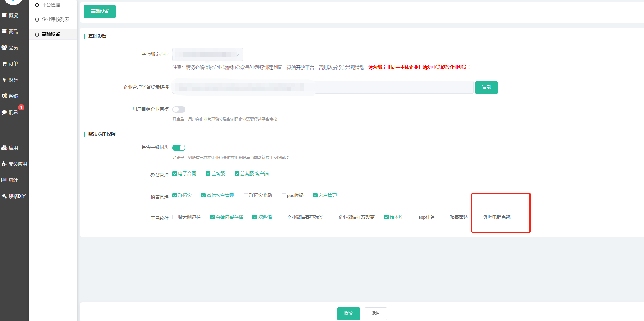
Task: View 消息 messages in the sidebar
Action: coord(10,112)
